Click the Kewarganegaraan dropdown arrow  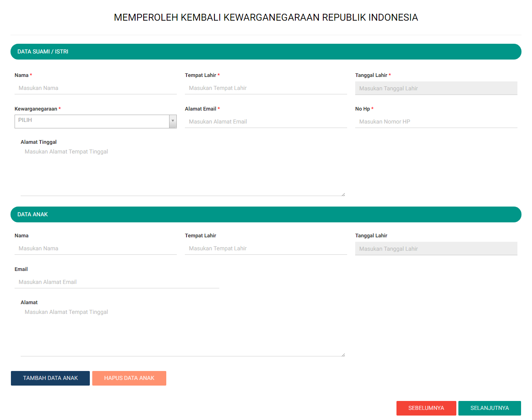point(173,121)
